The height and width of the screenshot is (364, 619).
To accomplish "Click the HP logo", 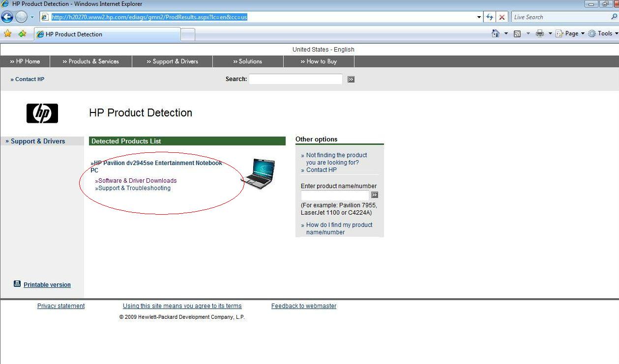I will click(x=42, y=113).
